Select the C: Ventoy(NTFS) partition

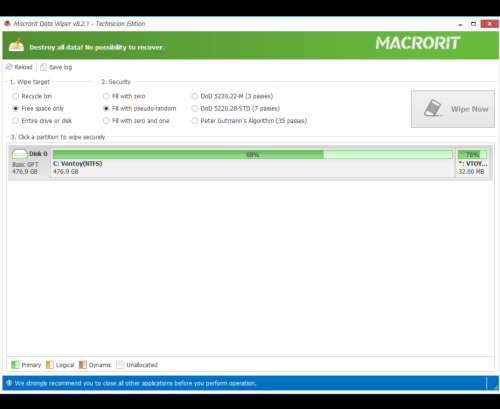click(x=252, y=163)
